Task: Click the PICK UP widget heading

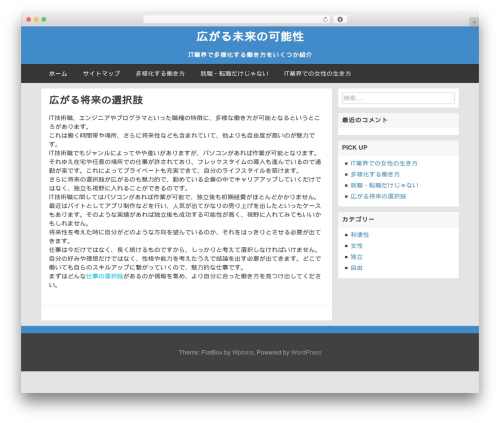Action: tap(355, 148)
